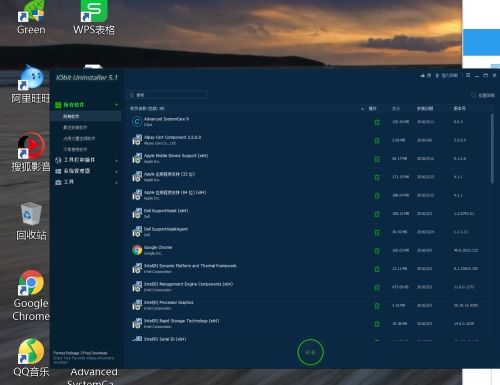This screenshot has width=500, height=385.
Task: Click trash icon for Apple Mobile Device Support
Action: tap(377, 159)
